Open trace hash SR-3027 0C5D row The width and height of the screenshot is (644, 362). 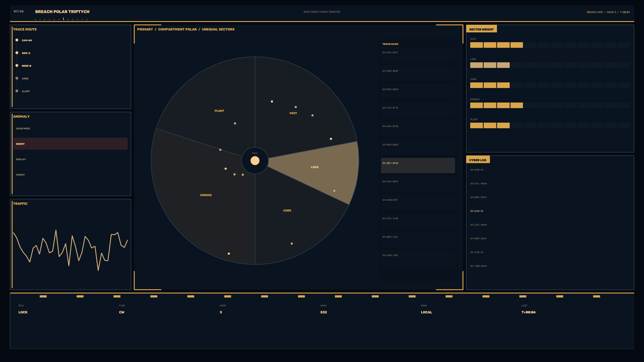point(418,165)
